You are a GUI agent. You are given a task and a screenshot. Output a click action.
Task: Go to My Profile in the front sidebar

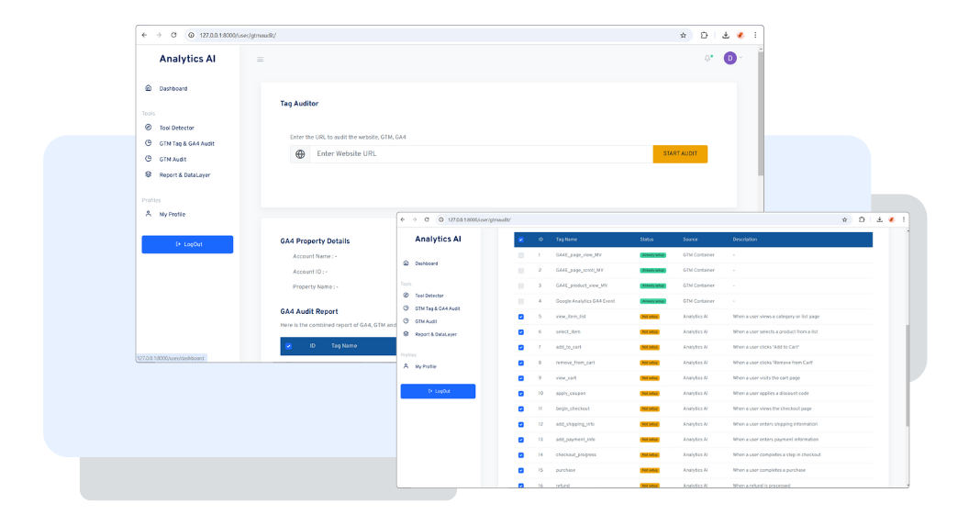(x=427, y=366)
